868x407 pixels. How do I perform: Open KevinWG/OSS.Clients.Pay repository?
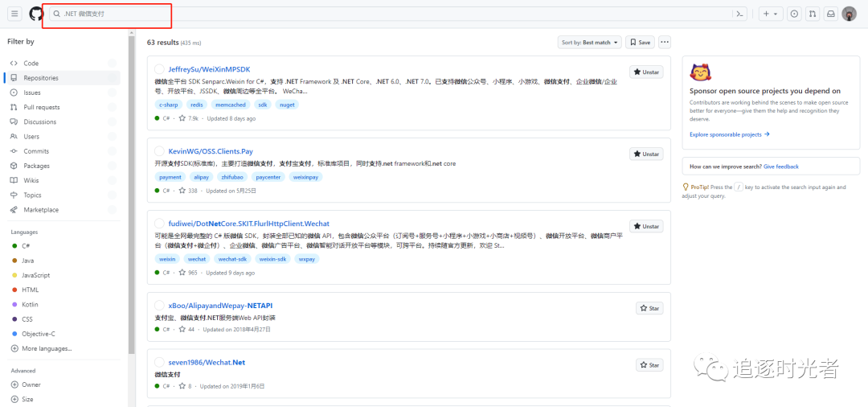coord(211,151)
